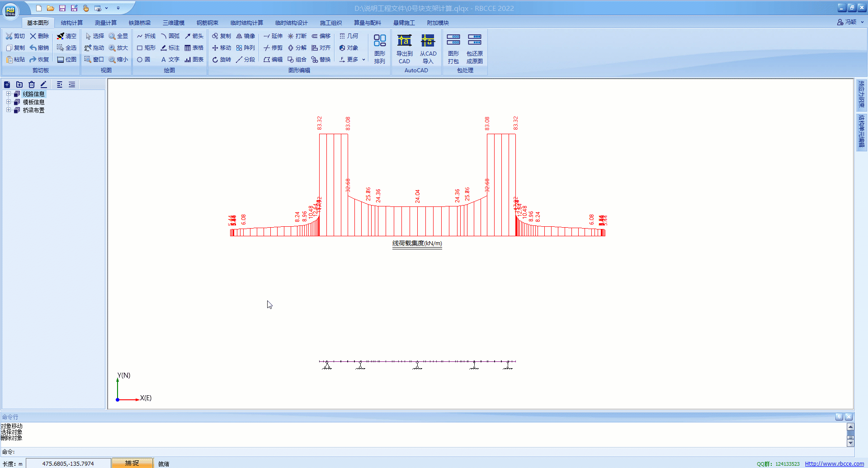Select the rotate tool
Viewport: 868px width, 468px height.
pyautogui.click(x=222, y=60)
